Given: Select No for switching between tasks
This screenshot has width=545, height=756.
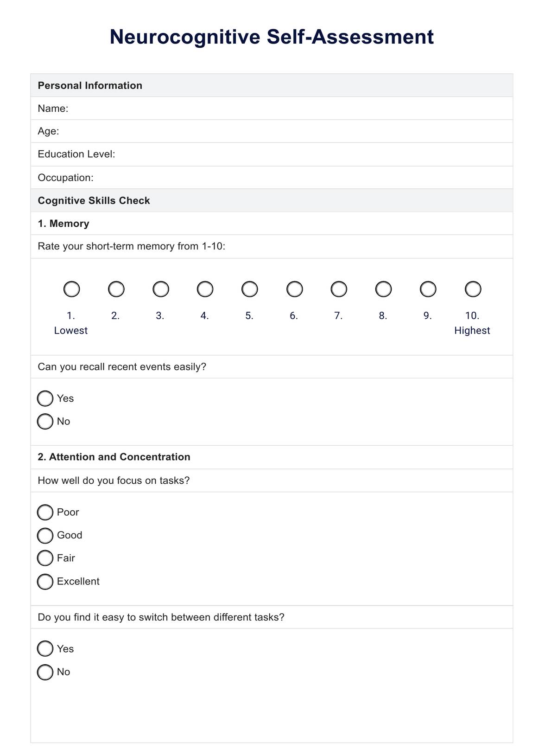Looking at the screenshot, I should click(45, 672).
